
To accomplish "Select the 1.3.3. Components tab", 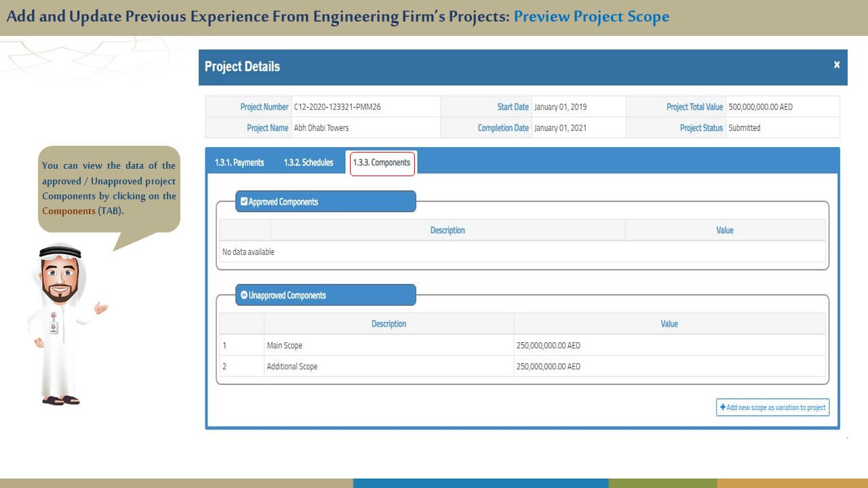I will (x=382, y=163).
